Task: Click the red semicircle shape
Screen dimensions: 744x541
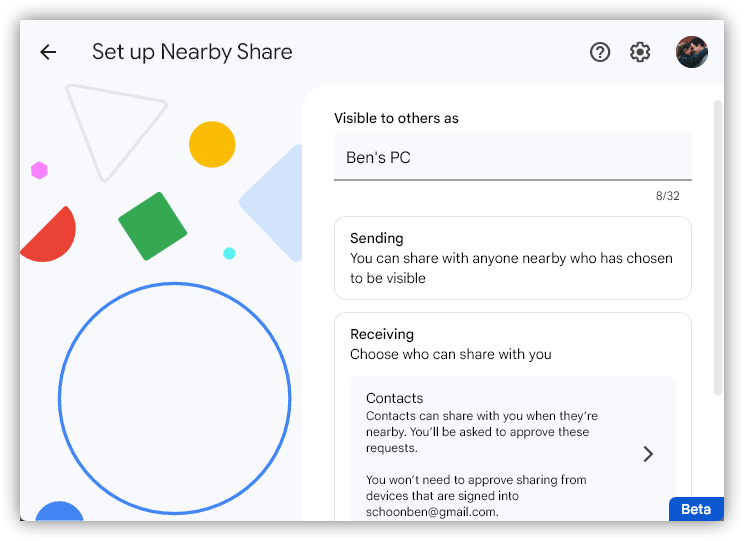Action: [x=48, y=238]
